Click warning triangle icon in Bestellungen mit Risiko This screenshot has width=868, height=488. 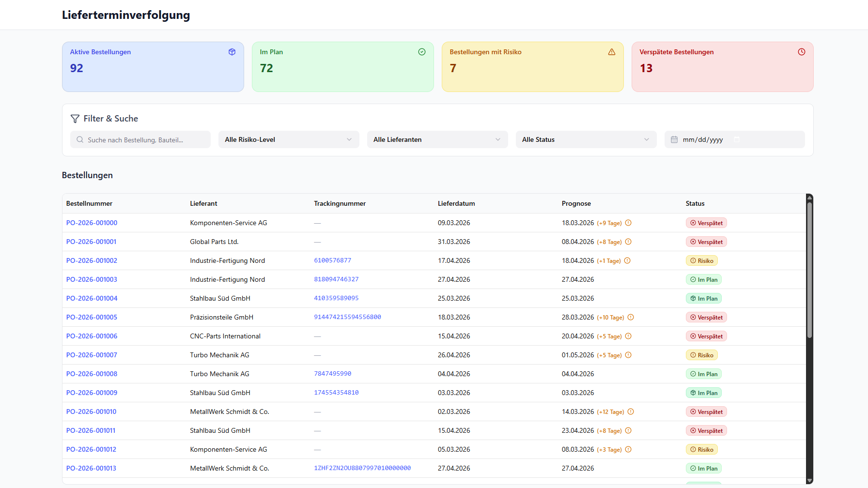[x=612, y=52]
